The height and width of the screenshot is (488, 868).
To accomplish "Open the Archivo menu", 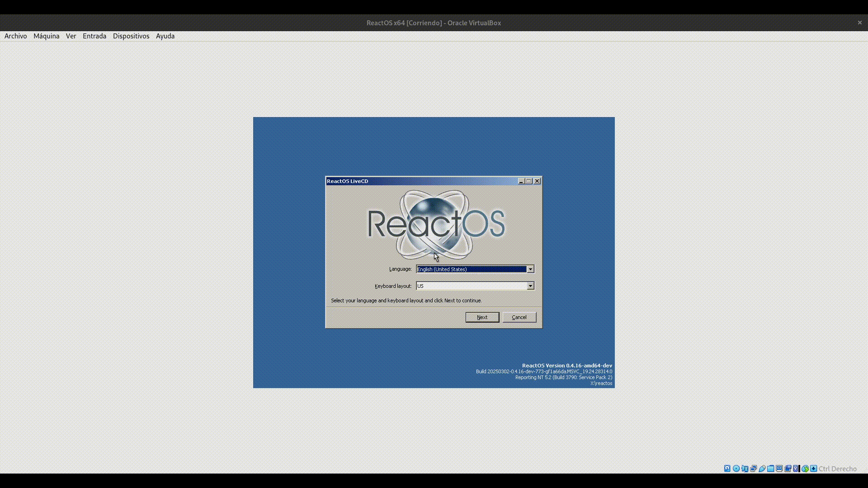I will 16,36.
